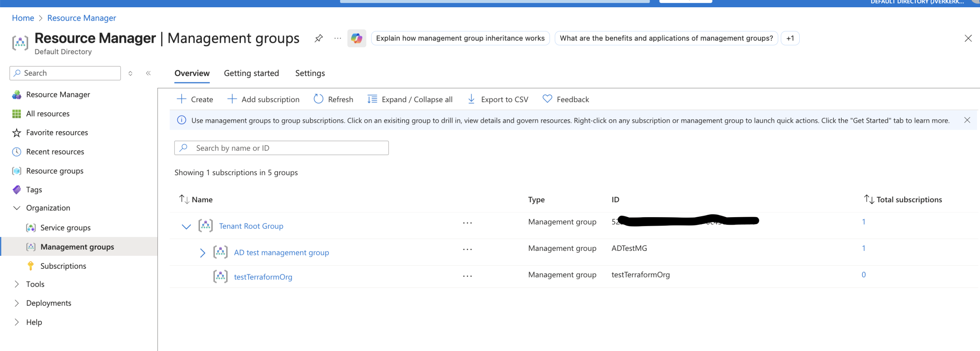Image resolution: width=980 pixels, height=351 pixels.
Task: Open the testTerraformOrg link
Action: (x=263, y=277)
